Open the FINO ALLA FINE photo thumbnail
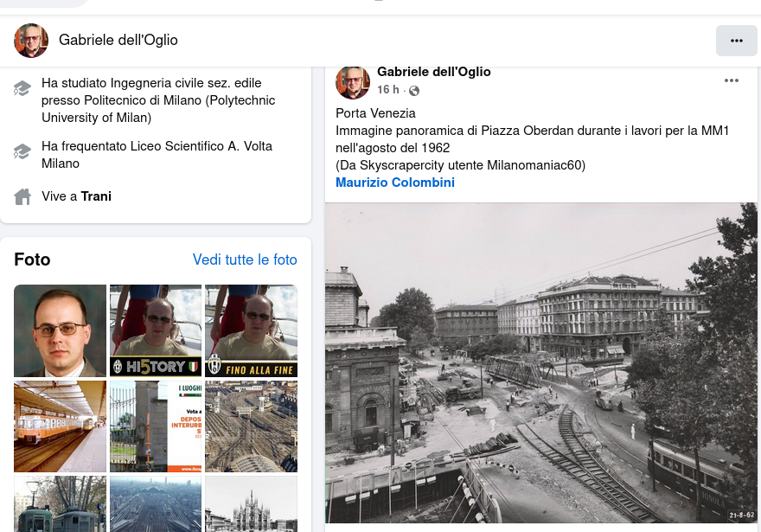Screen dimensions: 761x532 (251, 330)
